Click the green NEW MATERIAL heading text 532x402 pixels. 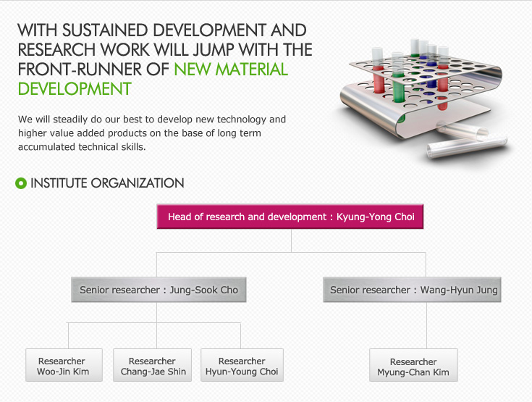231,70
